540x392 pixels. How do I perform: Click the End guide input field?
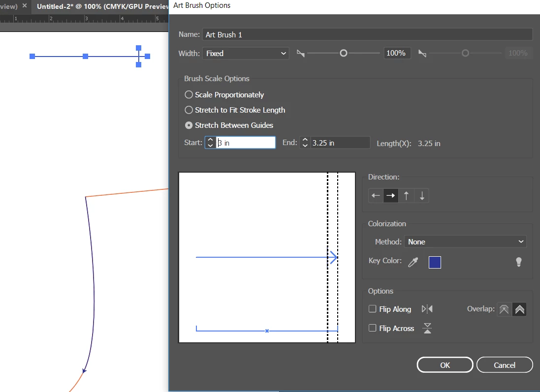[x=340, y=143]
